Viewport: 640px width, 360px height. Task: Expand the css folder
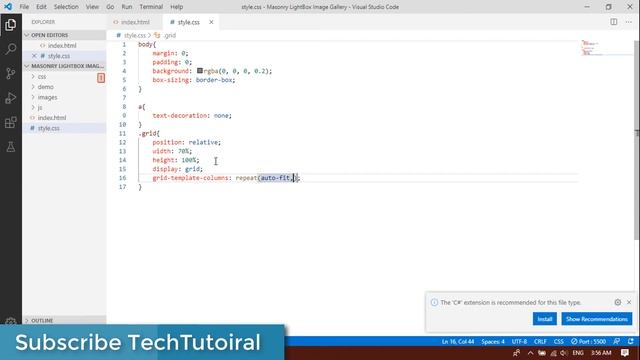click(33, 76)
